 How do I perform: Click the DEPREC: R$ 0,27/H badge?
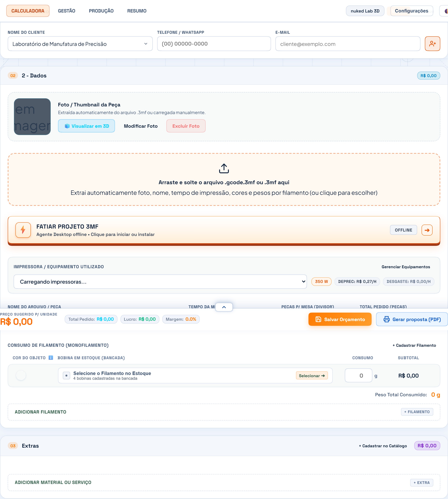[357, 282]
